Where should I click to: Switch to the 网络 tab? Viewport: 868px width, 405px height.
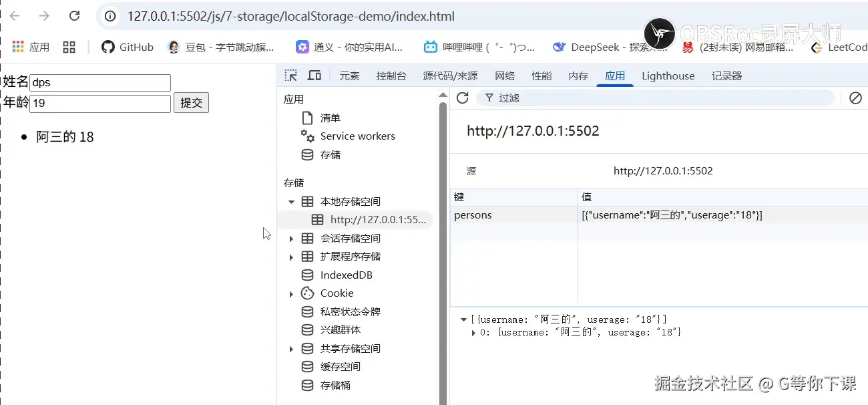tap(505, 76)
